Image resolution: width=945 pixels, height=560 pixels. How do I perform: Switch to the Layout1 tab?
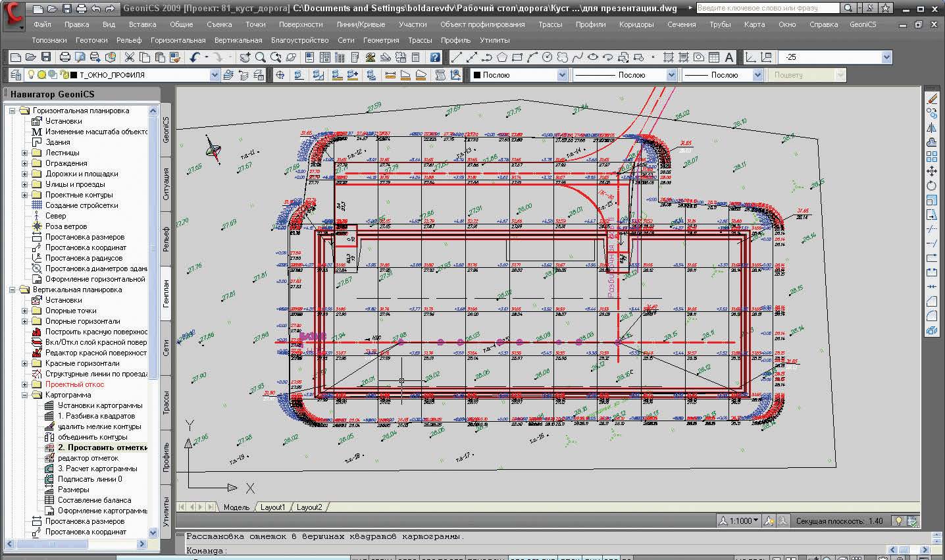pyautogui.click(x=272, y=507)
